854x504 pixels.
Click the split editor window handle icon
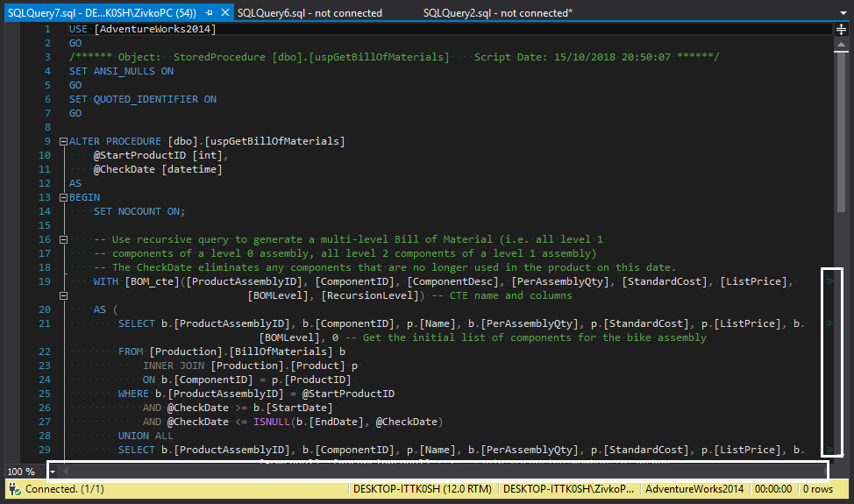[x=842, y=30]
